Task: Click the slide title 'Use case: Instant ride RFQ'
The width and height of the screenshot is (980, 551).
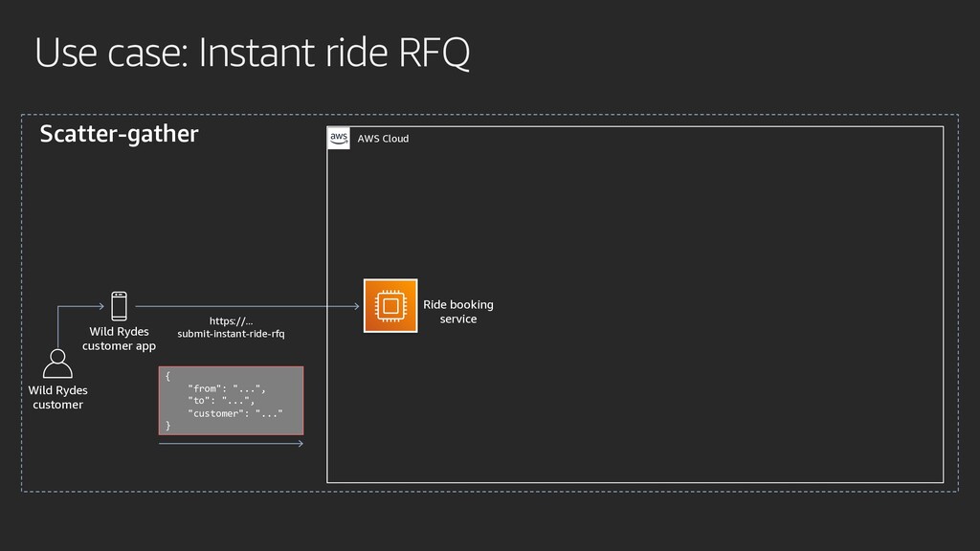Action: [x=252, y=53]
